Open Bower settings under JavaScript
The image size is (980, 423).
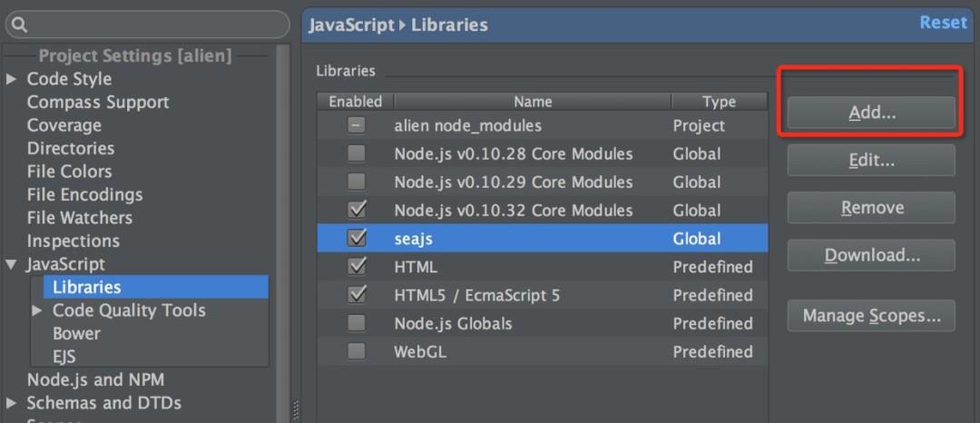click(76, 333)
